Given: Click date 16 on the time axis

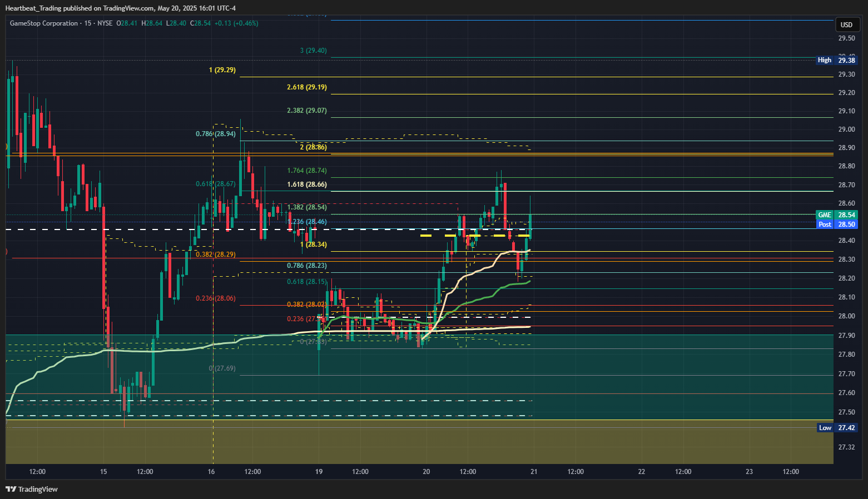Looking at the screenshot, I should pos(211,472).
